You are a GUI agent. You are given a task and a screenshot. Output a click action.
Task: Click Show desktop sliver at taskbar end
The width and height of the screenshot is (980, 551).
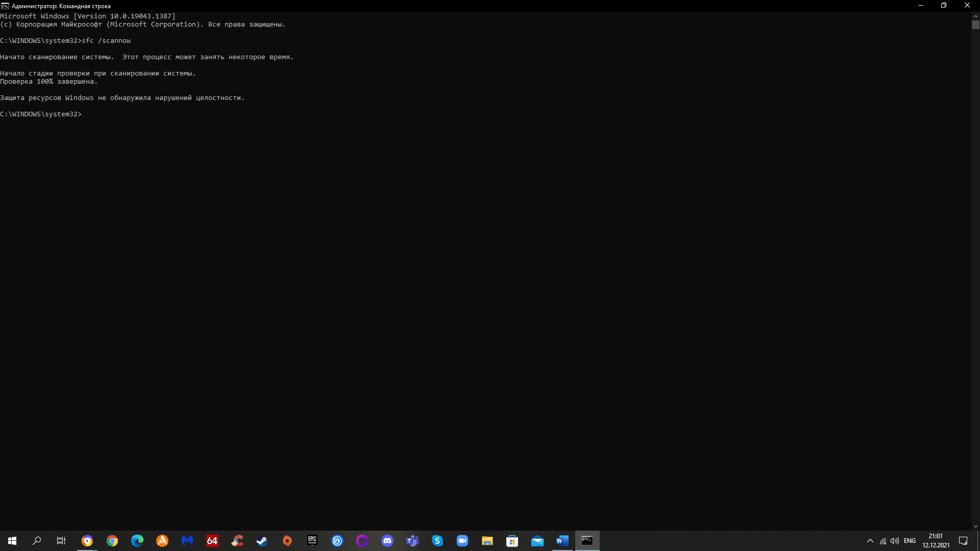pos(978,541)
